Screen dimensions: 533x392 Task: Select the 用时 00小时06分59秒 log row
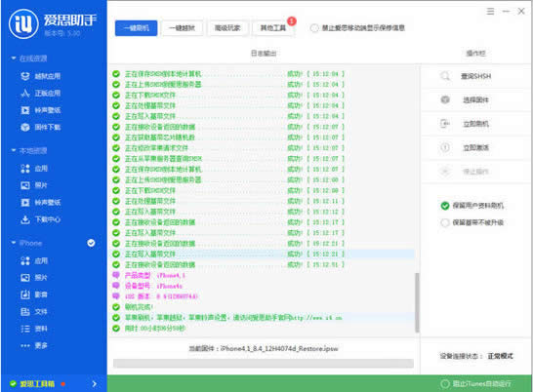point(262,329)
